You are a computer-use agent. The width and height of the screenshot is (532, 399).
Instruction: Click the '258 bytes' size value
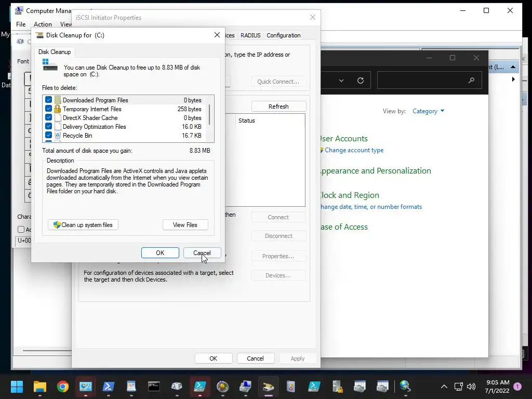(189, 109)
